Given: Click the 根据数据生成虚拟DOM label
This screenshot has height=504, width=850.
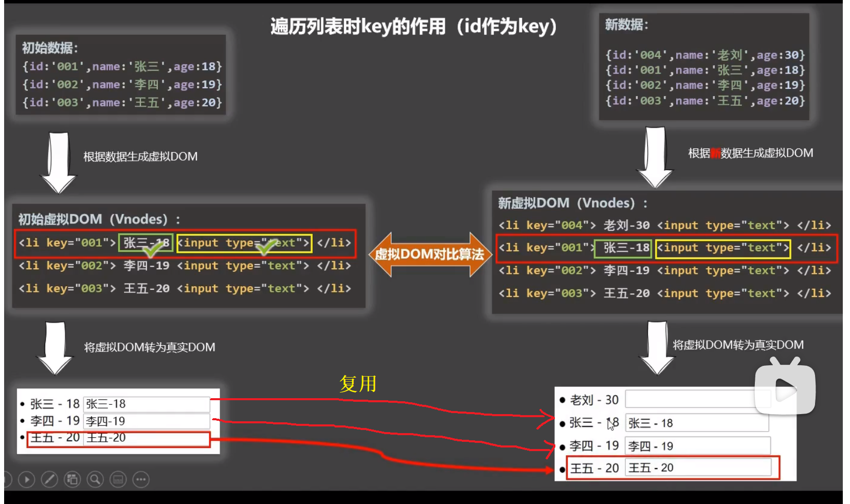Looking at the screenshot, I should [140, 157].
